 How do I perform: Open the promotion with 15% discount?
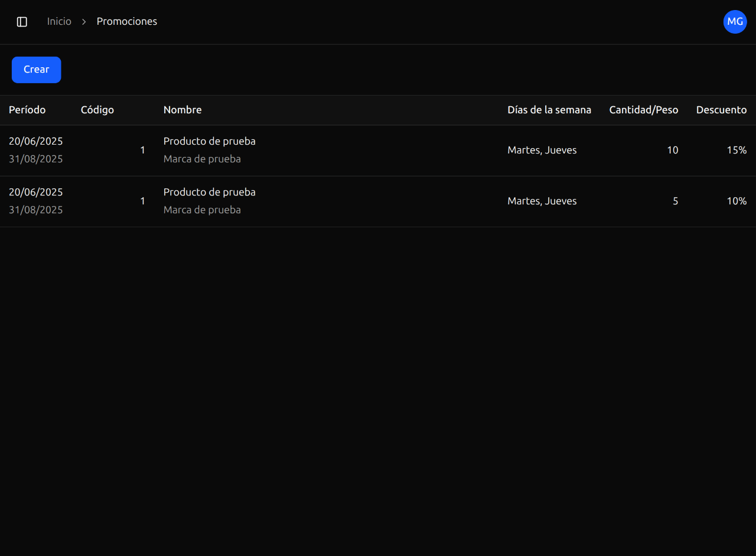[737, 150]
